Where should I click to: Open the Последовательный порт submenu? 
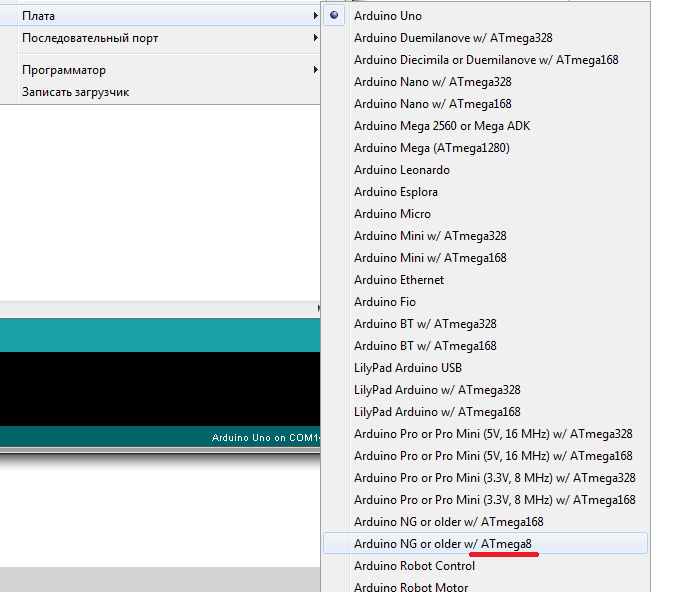pyautogui.click(x=160, y=38)
